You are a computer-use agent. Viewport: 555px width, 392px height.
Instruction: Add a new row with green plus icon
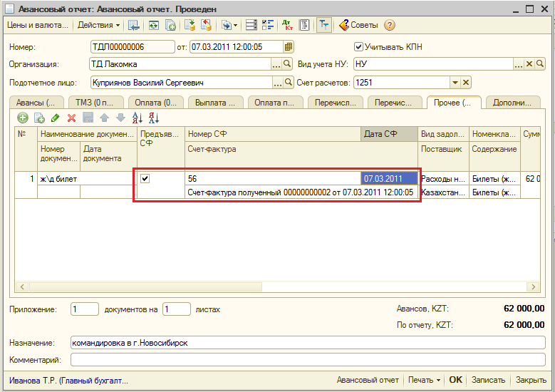point(23,118)
